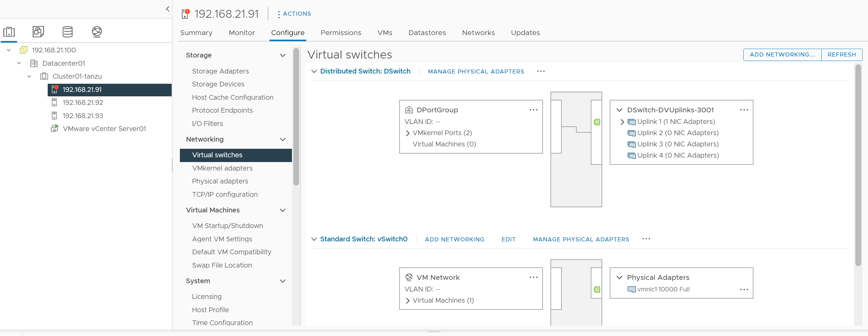
Task: Select host 192.168.21.92 in tree
Action: coord(83,102)
